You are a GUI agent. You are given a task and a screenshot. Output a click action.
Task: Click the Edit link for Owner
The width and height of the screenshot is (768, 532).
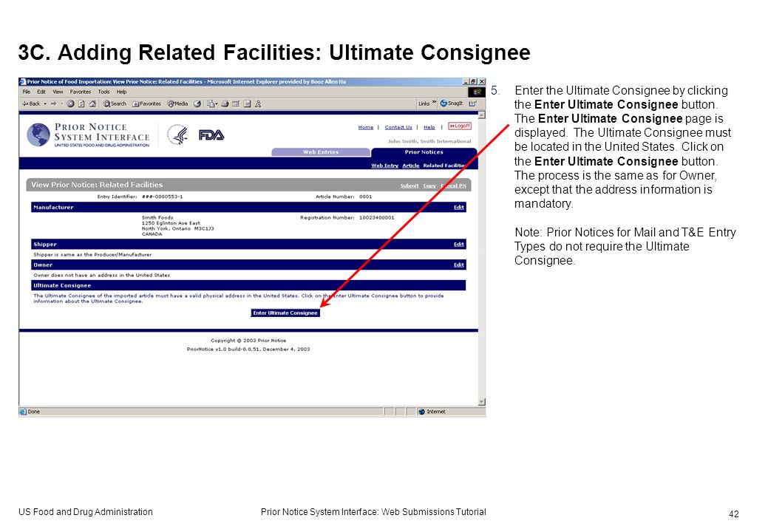(x=458, y=265)
